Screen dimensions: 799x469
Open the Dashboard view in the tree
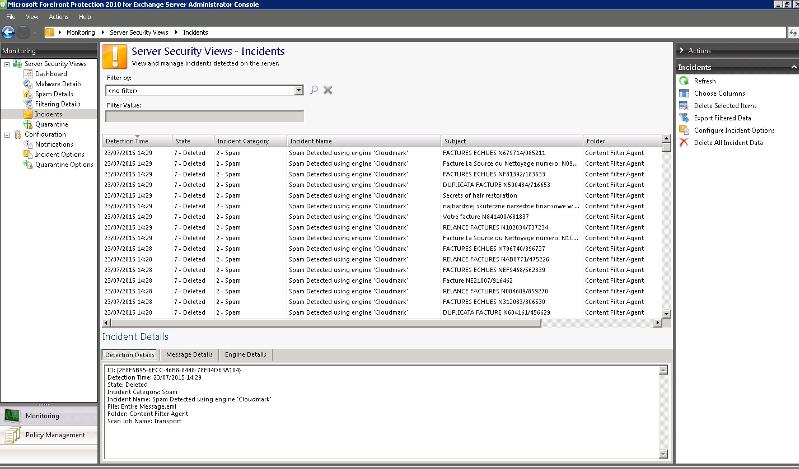[51, 74]
